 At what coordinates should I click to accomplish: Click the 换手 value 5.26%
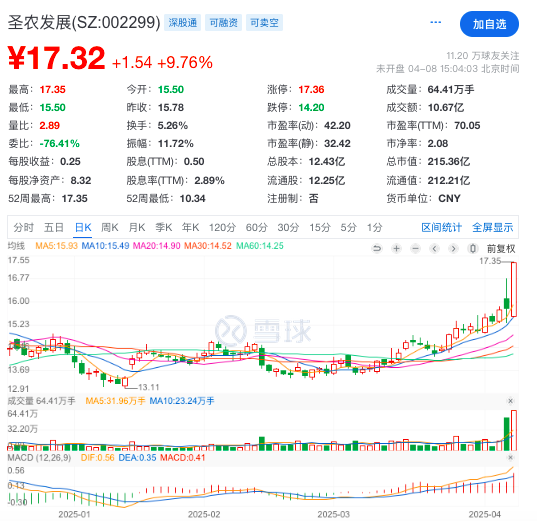173,125
